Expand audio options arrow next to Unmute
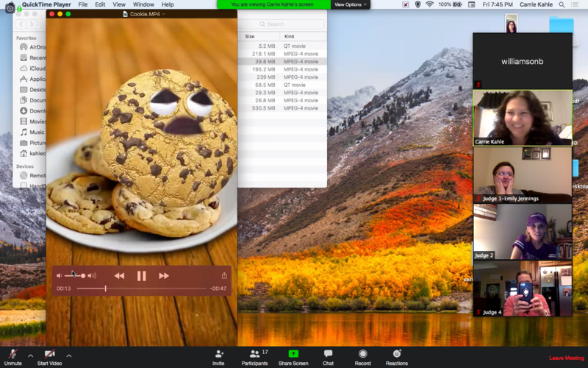Viewport: 588px width, 368px height. point(30,355)
